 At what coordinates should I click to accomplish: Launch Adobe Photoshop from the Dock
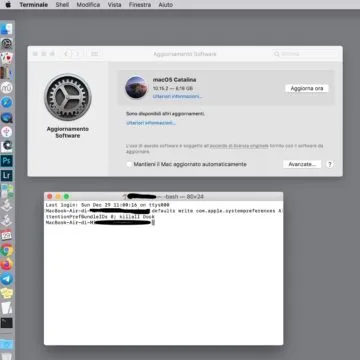[x=6, y=161]
